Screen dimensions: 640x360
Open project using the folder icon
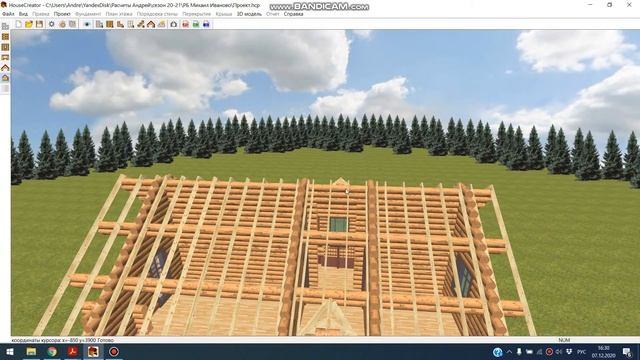pos(29,24)
